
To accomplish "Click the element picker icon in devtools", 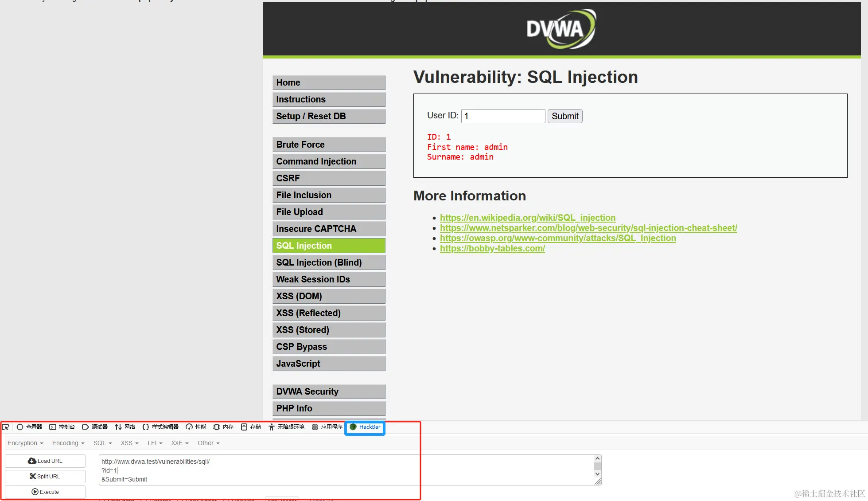I will (x=6, y=427).
